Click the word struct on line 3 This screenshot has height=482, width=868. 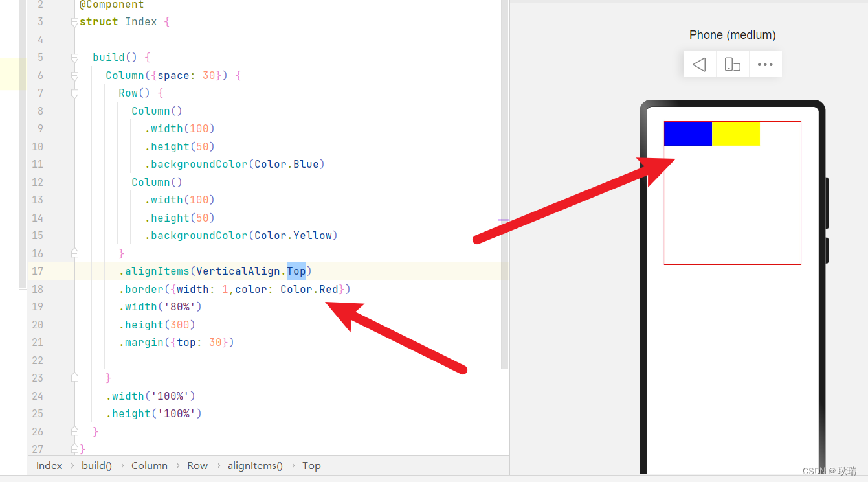pyautogui.click(x=99, y=22)
